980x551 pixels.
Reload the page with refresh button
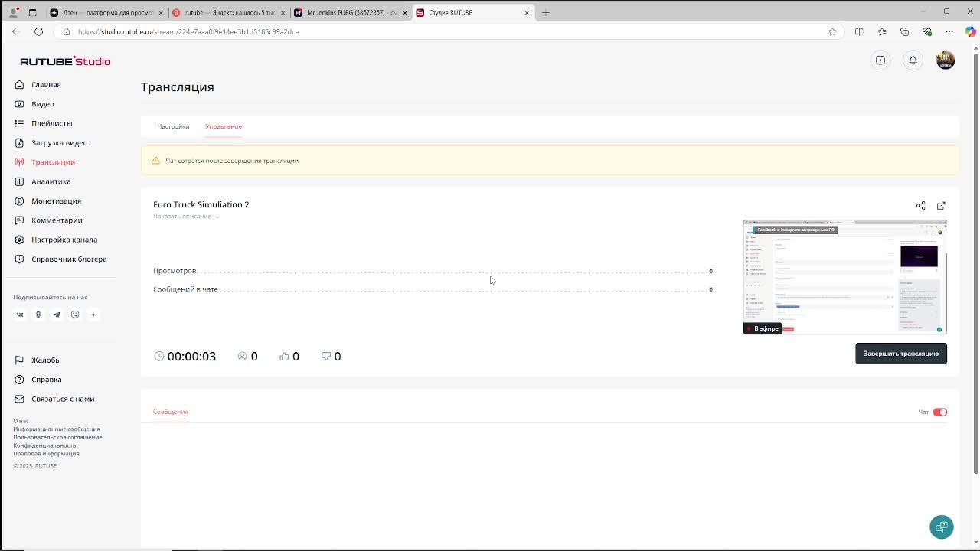coord(38,31)
